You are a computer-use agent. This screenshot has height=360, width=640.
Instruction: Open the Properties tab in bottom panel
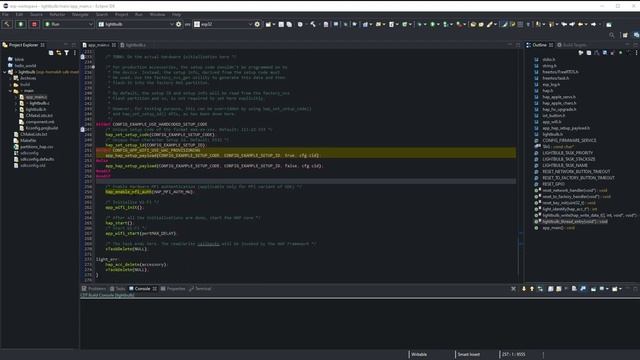coord(173,289)
